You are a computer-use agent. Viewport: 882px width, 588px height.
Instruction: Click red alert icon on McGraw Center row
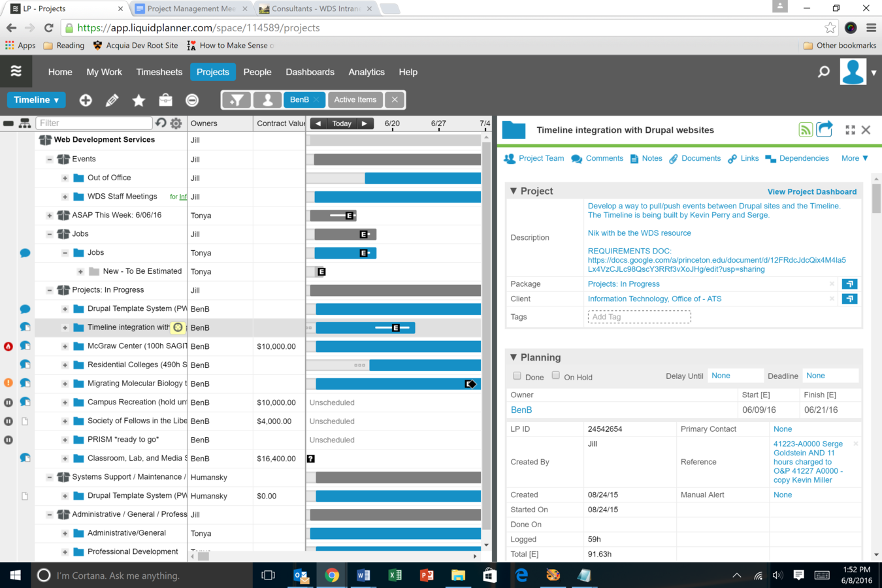(x=8, y=346)
